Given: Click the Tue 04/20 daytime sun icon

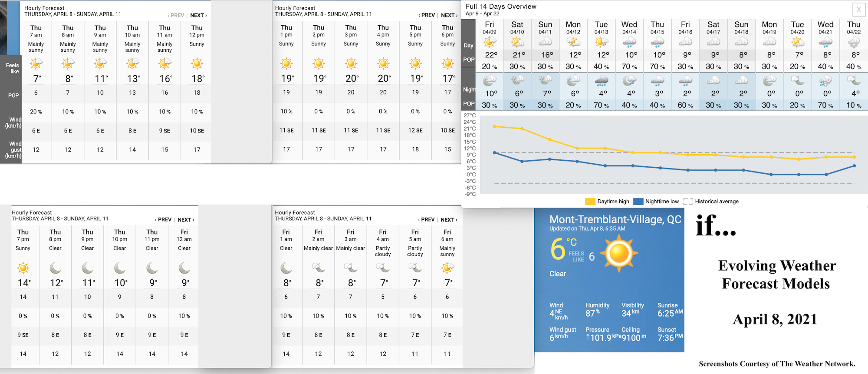Looking at the screenshot, I should [x=797, y=42].
